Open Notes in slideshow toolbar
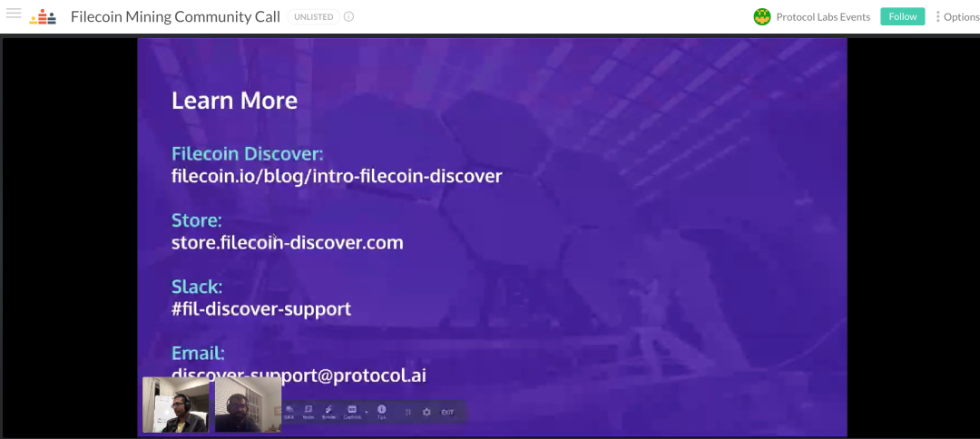 pos(309,412)
